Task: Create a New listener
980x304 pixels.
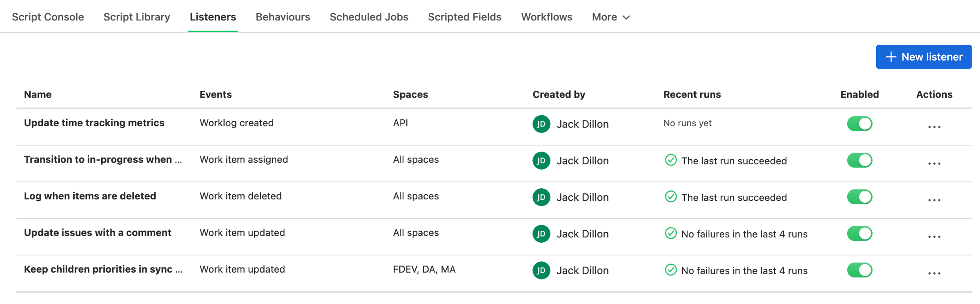Action: (x=924, y=57)
